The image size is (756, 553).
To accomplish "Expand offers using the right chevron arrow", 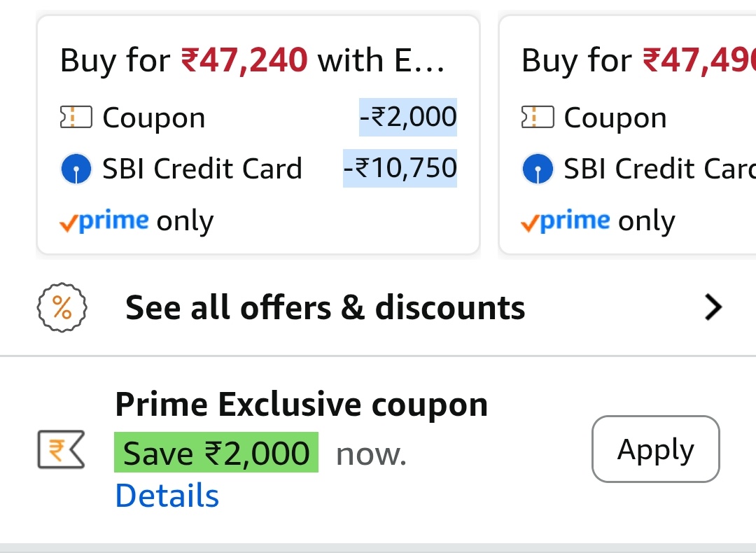I will (x=713, y=307).
